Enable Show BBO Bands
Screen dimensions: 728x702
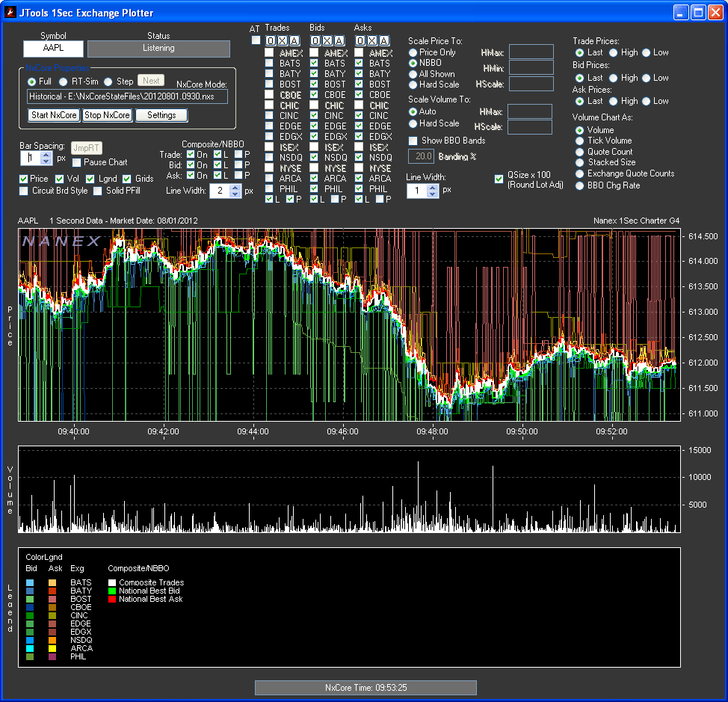(413, 141)
